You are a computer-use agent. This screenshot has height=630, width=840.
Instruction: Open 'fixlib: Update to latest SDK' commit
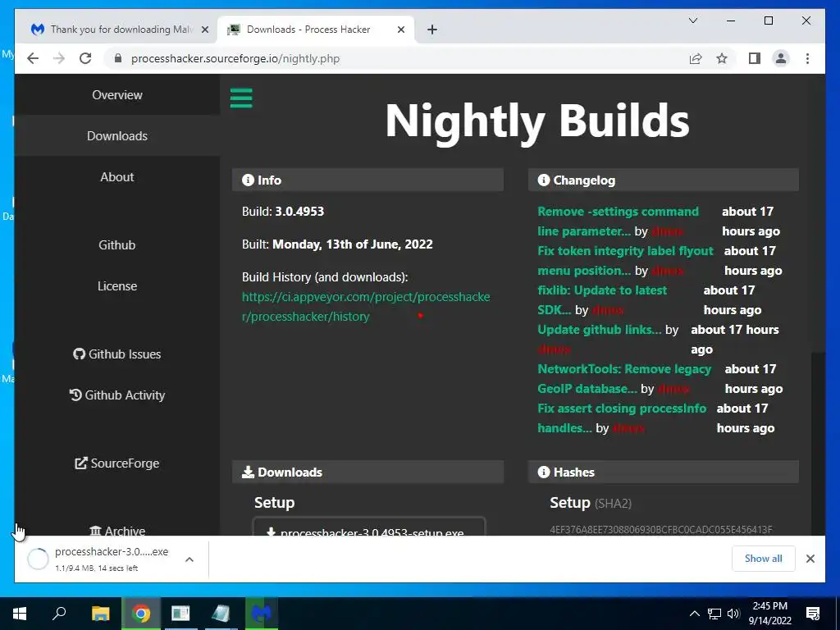click(x=602, y=300)
